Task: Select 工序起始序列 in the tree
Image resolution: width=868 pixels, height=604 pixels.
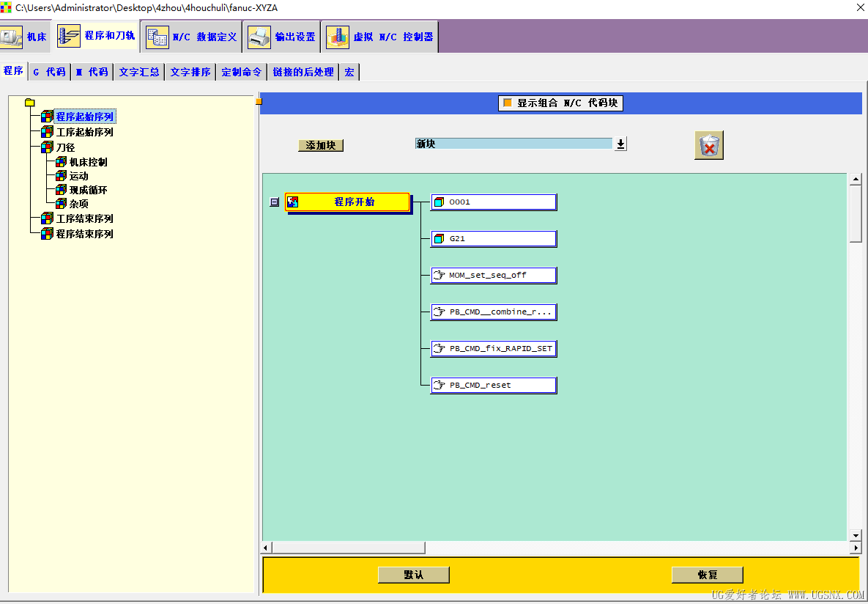Action: [x=85, y=132]
